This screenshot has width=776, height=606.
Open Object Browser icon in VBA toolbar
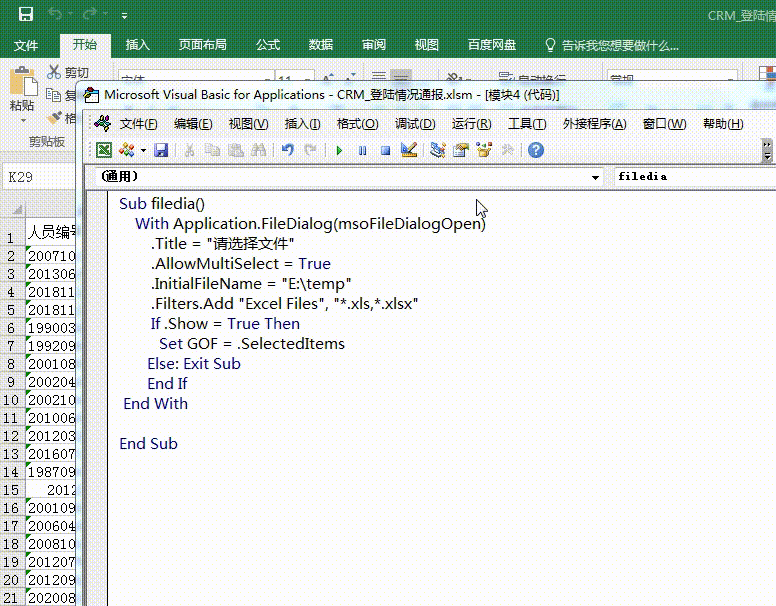[484, 150]
